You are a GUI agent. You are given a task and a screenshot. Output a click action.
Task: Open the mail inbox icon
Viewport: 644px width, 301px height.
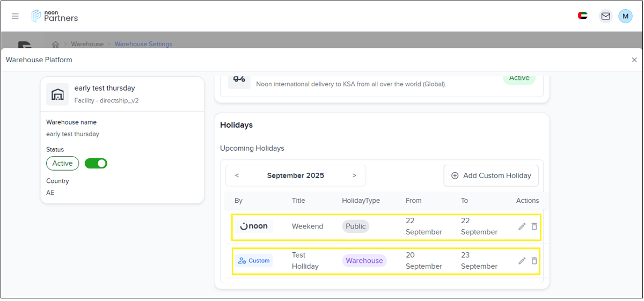pos(605,16)
